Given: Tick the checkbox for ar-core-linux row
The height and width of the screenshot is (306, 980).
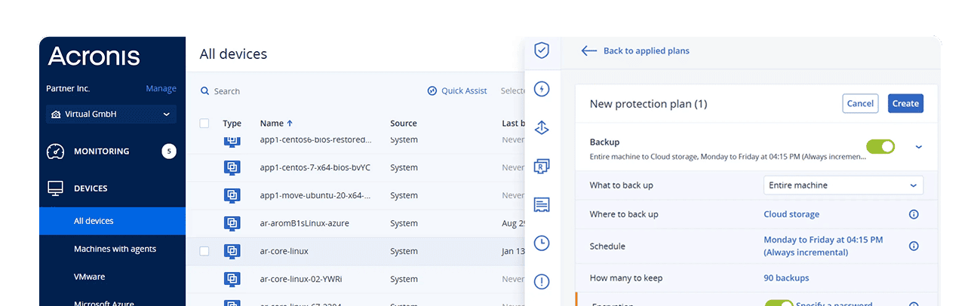Looking at the screenshot, I should point(204,251).
